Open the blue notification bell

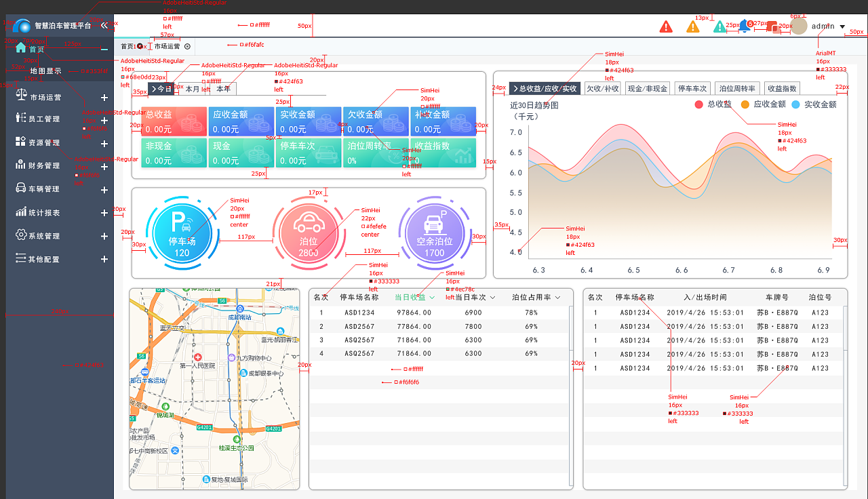pyautogui.click(x=745, y=26)
